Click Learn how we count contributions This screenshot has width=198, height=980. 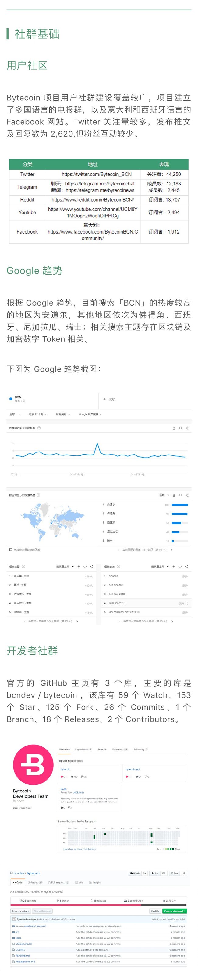tap(80, 849)
